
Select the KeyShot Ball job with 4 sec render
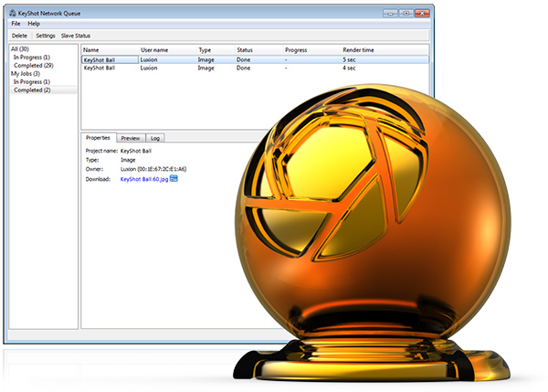point(255,68)
